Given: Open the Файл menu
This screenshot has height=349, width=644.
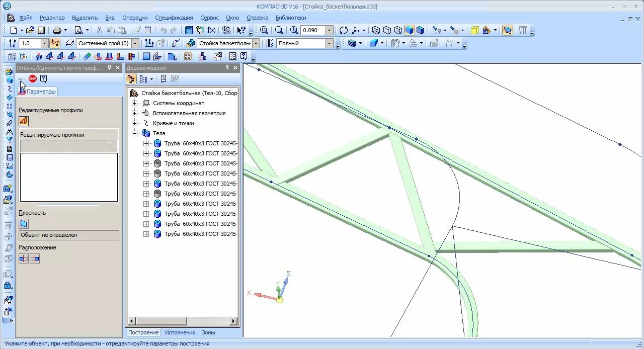Looking at the screenshot, I should pyautogui.click(x=26, y=18).
